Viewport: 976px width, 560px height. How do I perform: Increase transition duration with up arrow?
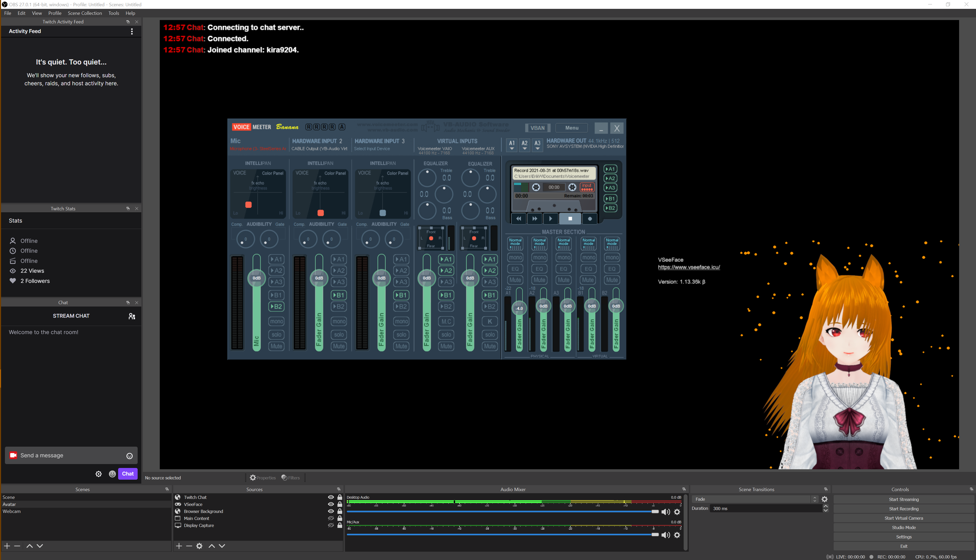point(826,506)
